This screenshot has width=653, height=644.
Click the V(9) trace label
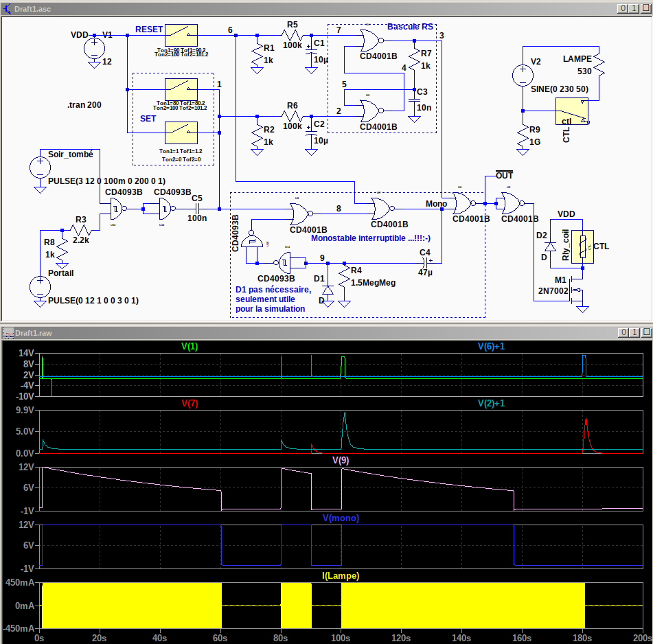pos(341,460)
